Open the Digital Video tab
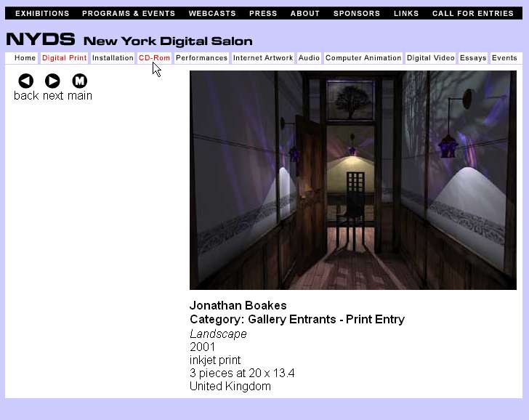 [431, 58]
